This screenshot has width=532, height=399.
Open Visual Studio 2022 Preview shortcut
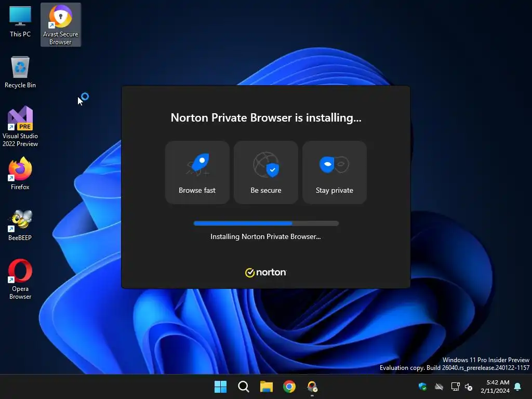click(20, 127)
